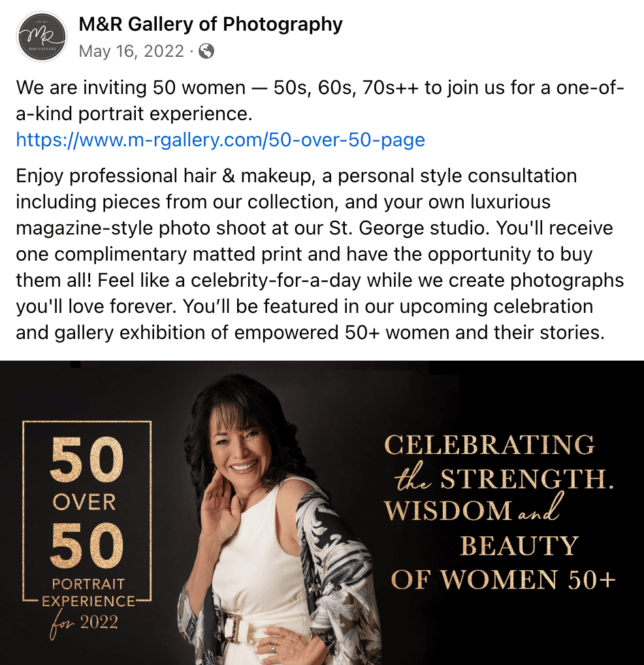Click the "OF WOMEN 50+" banner line
This screenshot has height=665, width=644.
503,579
